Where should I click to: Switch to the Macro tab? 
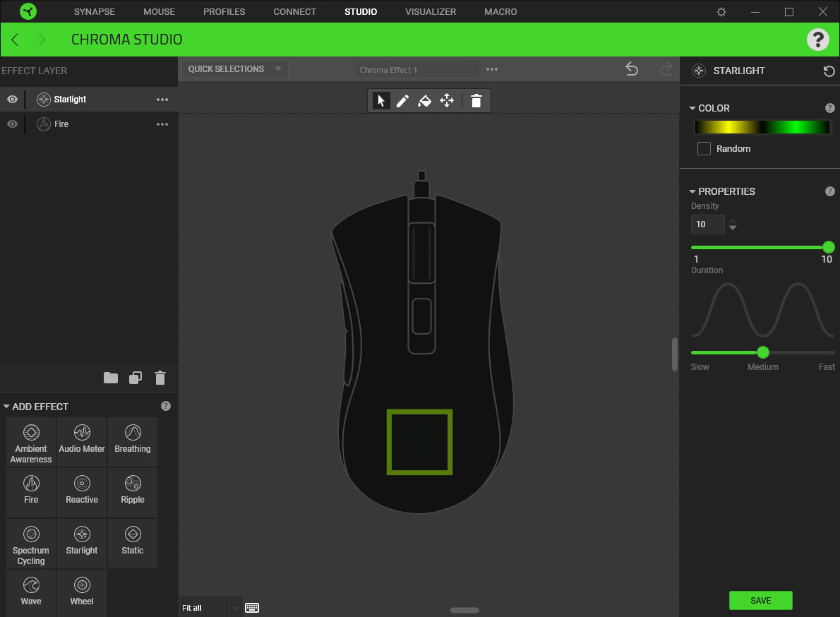[500, 12]
